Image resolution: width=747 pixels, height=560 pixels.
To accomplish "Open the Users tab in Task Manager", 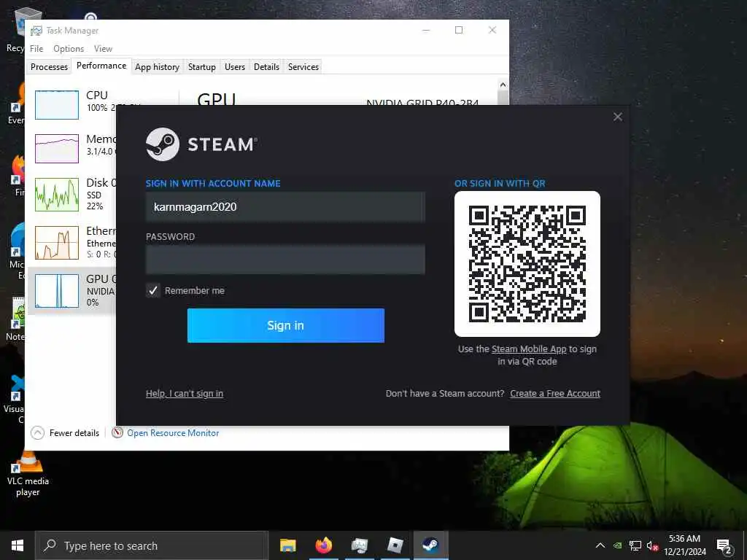I will pos(235,66).
